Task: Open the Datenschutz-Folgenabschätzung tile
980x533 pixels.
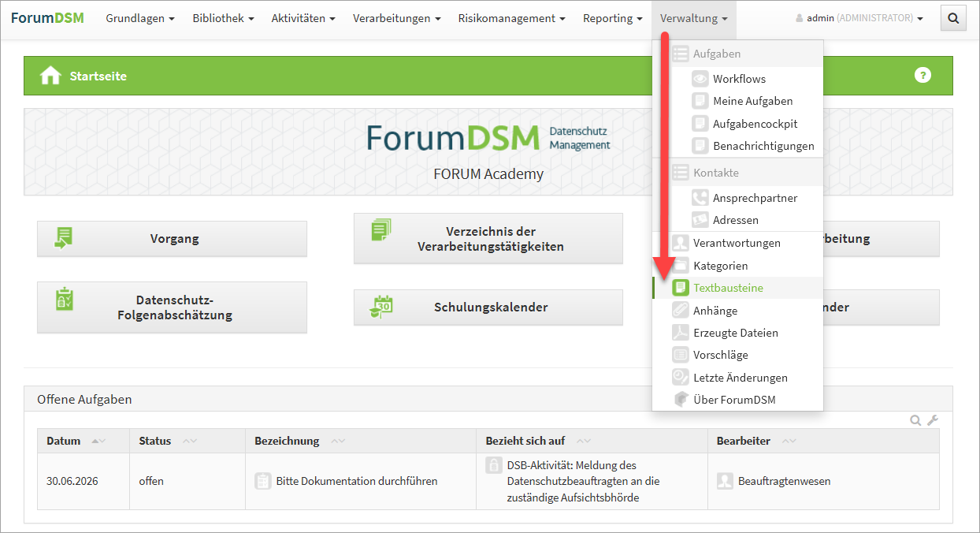Action: click(172, 307)
